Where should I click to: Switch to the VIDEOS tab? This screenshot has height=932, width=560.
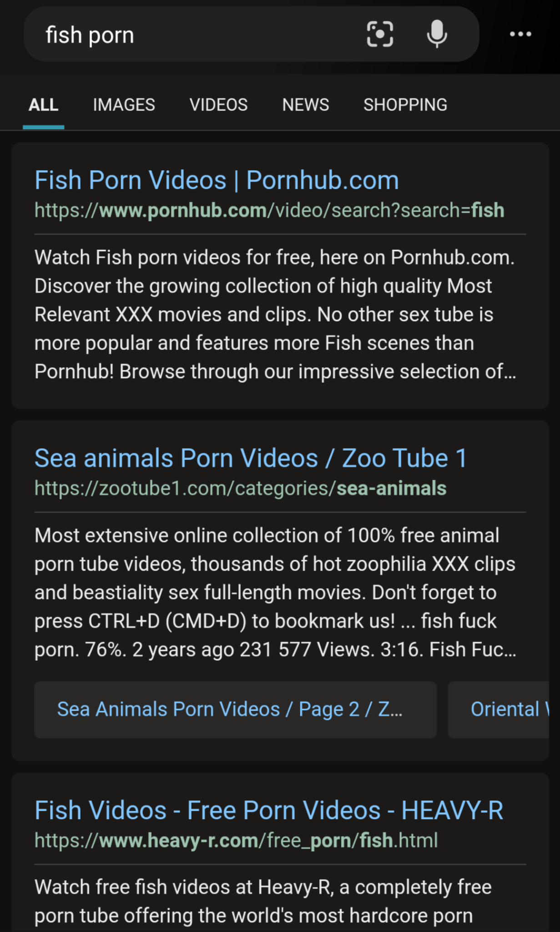(x=218, y=105)
